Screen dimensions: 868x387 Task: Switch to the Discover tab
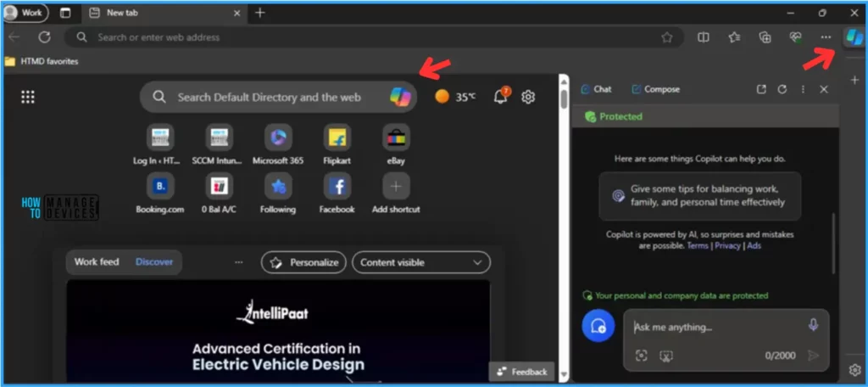pos(154,261)
